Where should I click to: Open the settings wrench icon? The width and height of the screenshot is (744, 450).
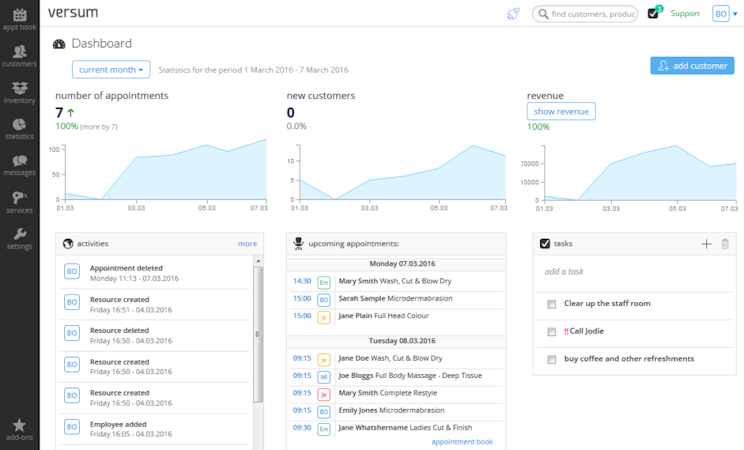[19, 234]
